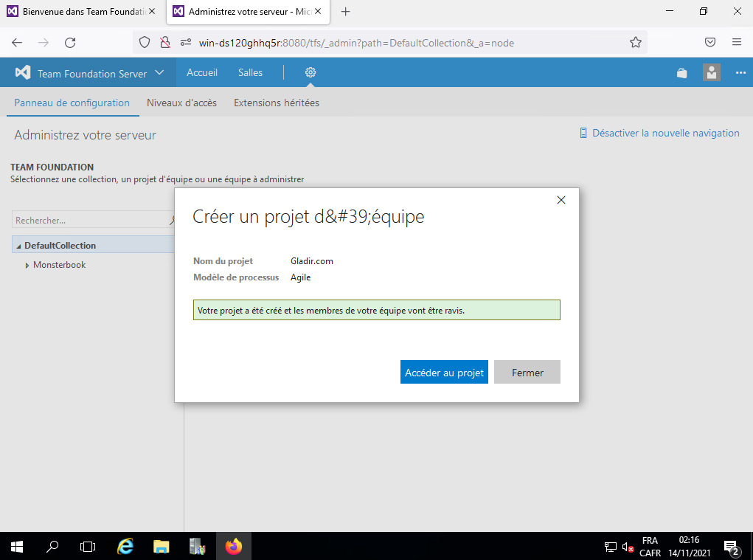Open the Windows Start menu

pyautogui.click(x=17, y=546)
